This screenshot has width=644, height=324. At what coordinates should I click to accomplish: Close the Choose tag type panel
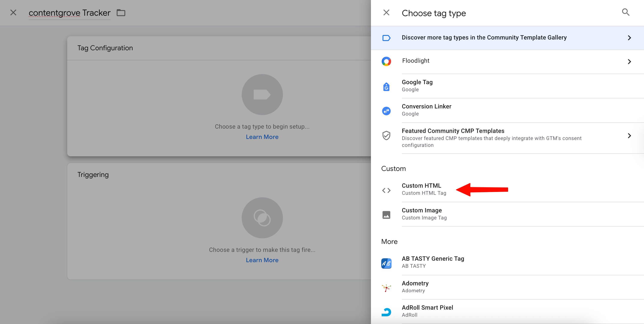tap(386, 12)
